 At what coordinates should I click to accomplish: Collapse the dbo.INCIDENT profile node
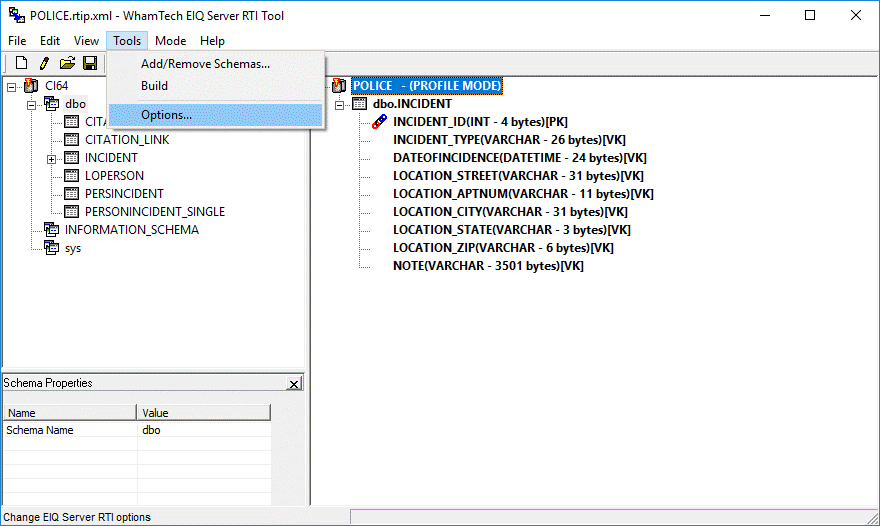tap(339, 104)
